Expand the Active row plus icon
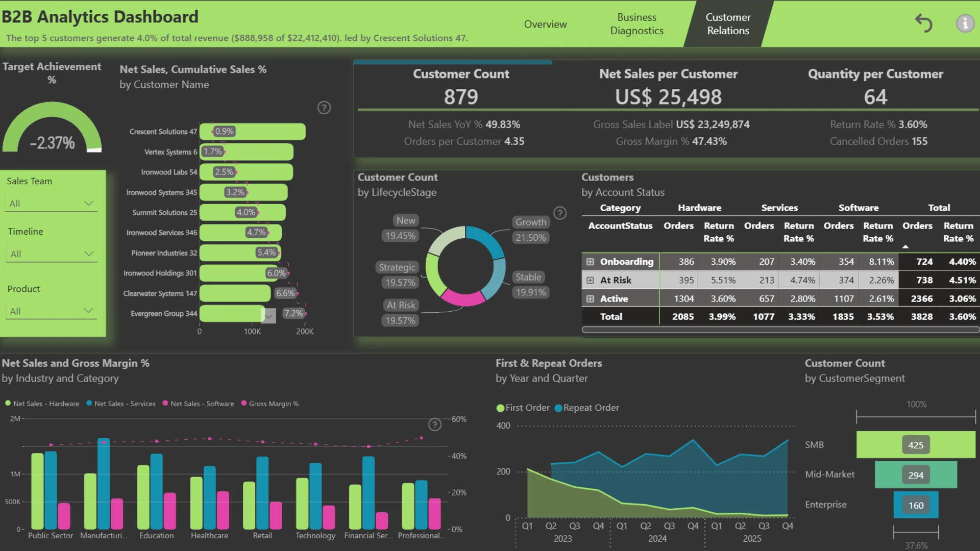 pos(590,299)
